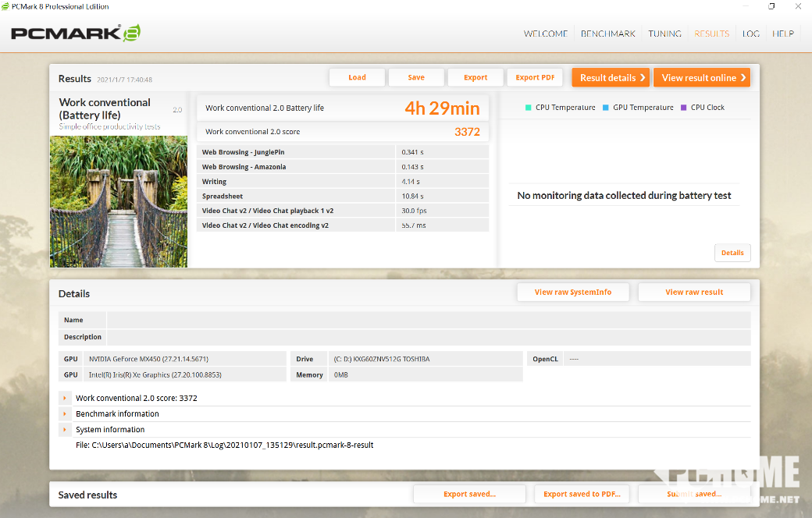Export the result to PDF
The image size is (812, 518).
coord(535,77)
